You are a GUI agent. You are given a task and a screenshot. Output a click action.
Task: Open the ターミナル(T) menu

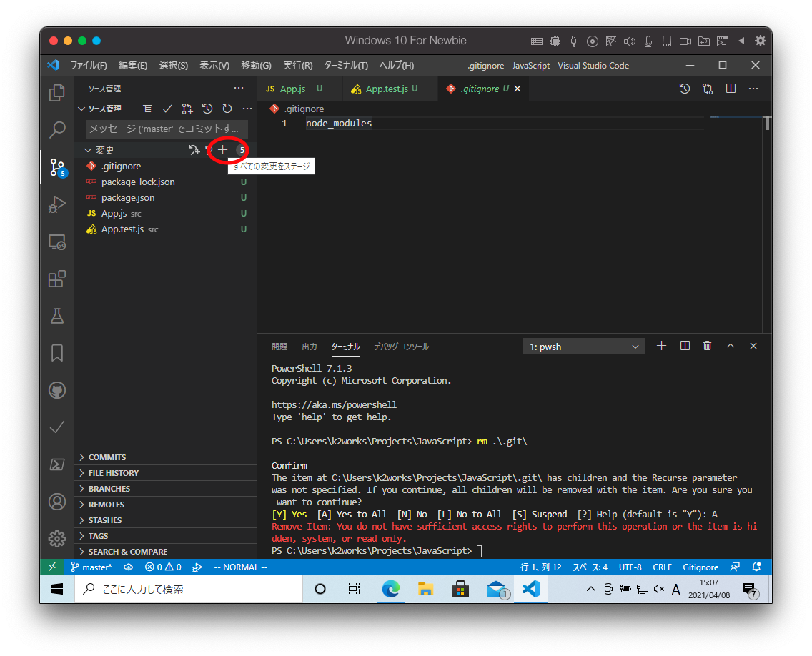point(346,65)
